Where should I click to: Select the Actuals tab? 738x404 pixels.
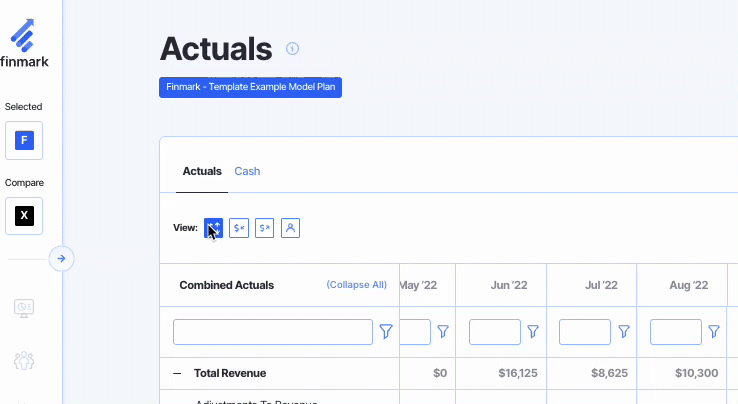[x=202, y=171]
